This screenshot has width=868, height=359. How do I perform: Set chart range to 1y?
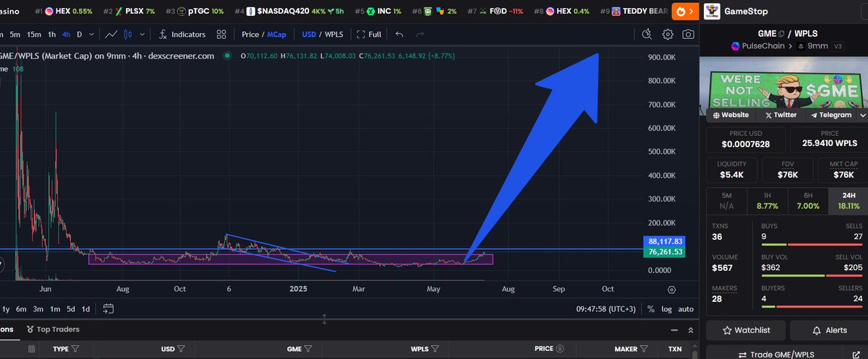[x=6, y=309]
